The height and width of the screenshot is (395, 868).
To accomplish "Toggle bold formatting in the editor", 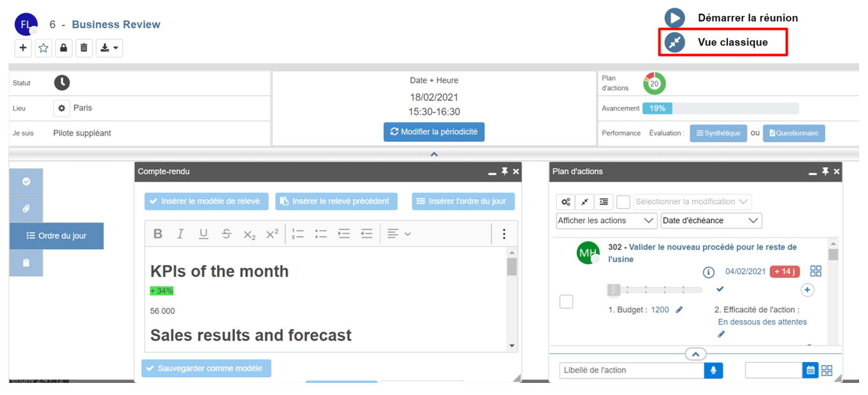I will click(158, 234).
